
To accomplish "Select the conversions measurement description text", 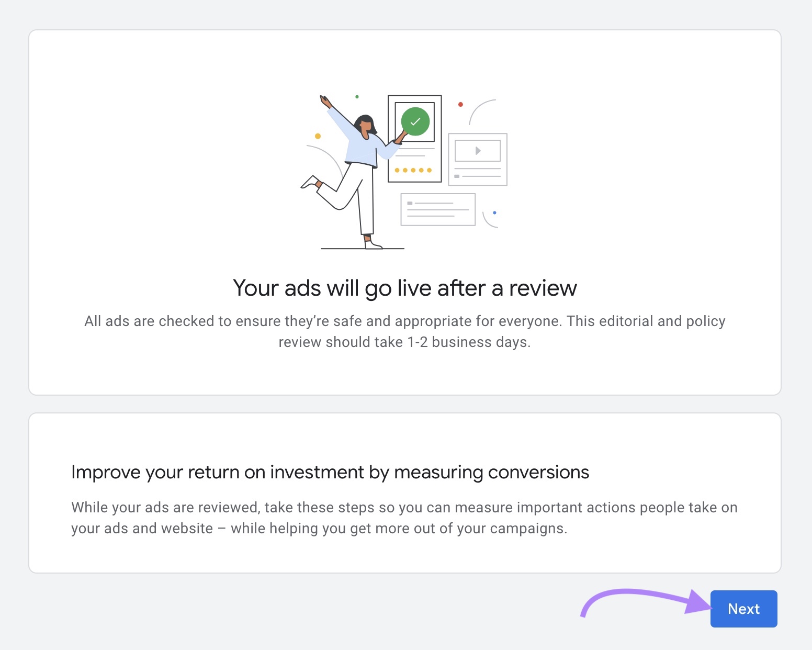I will (404, 517).
